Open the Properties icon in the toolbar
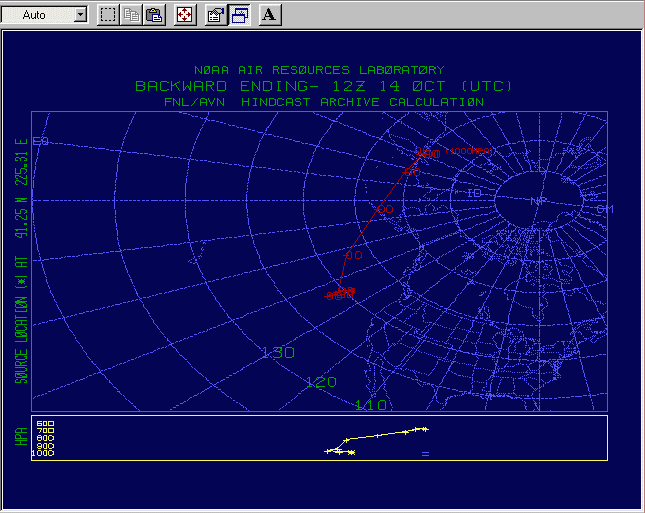The height and width of the screenshot is (513, 645). (215, 15)
